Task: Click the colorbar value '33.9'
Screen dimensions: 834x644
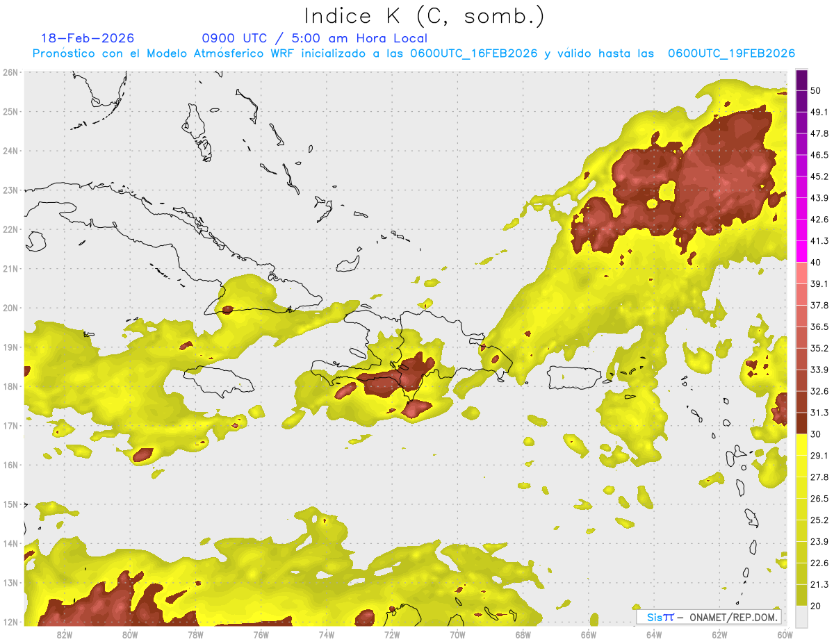Action: (819, 370)
